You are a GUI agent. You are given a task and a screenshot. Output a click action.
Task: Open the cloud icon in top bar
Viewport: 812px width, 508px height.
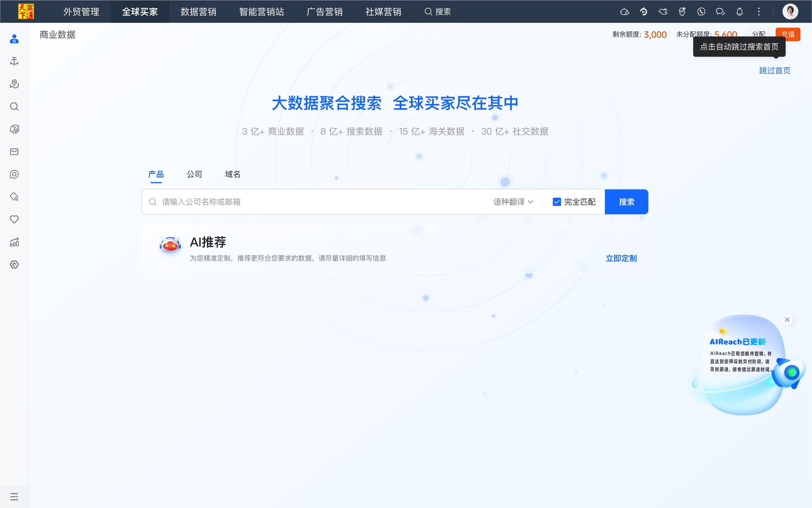[624, 12]
